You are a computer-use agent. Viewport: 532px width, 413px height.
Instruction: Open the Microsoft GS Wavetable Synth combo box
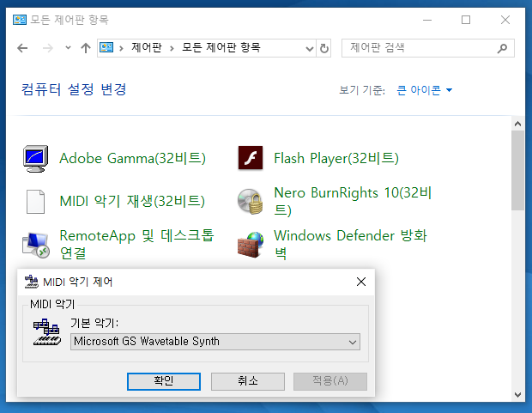coord(215,342)
